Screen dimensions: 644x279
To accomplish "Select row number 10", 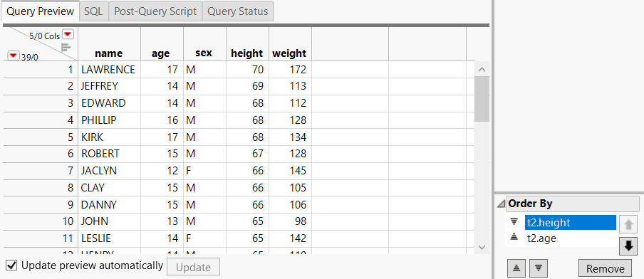I will 40,221.
